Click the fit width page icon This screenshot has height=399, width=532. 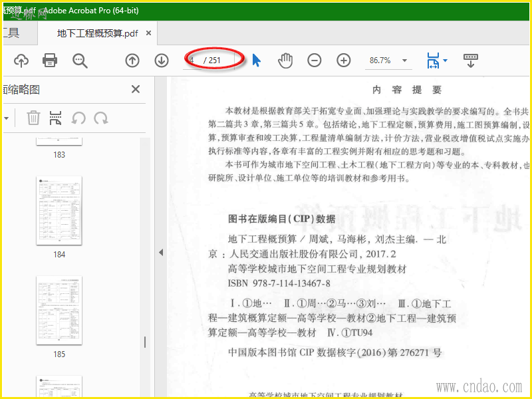(x=434, y=61)
